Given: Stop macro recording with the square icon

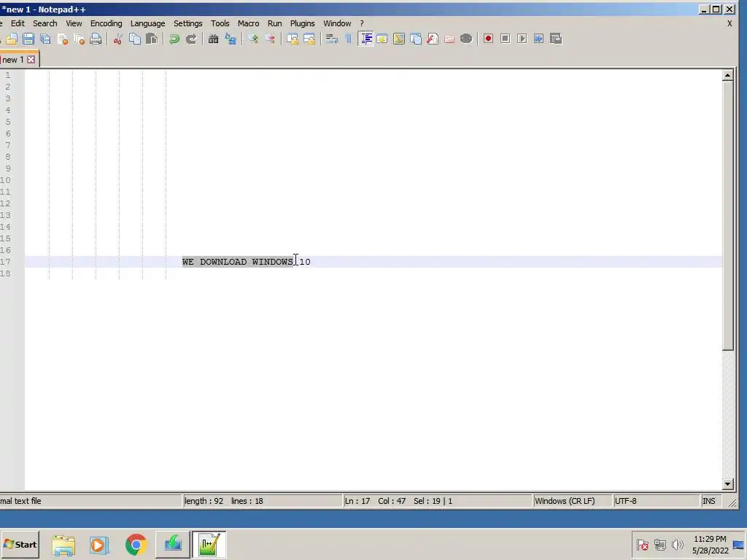Looking at the screenshot, I should point(506,39).
